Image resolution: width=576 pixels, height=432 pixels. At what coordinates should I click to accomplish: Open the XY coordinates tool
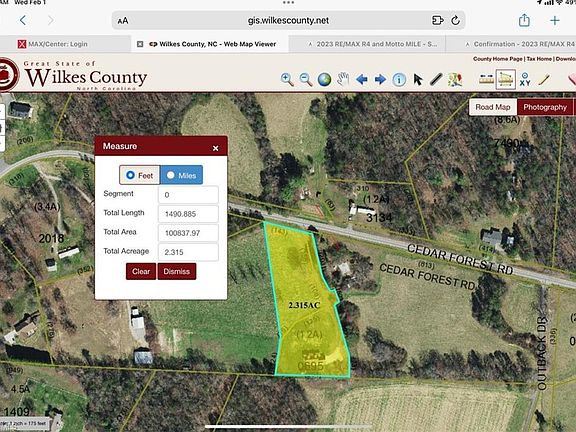[525, 79]
